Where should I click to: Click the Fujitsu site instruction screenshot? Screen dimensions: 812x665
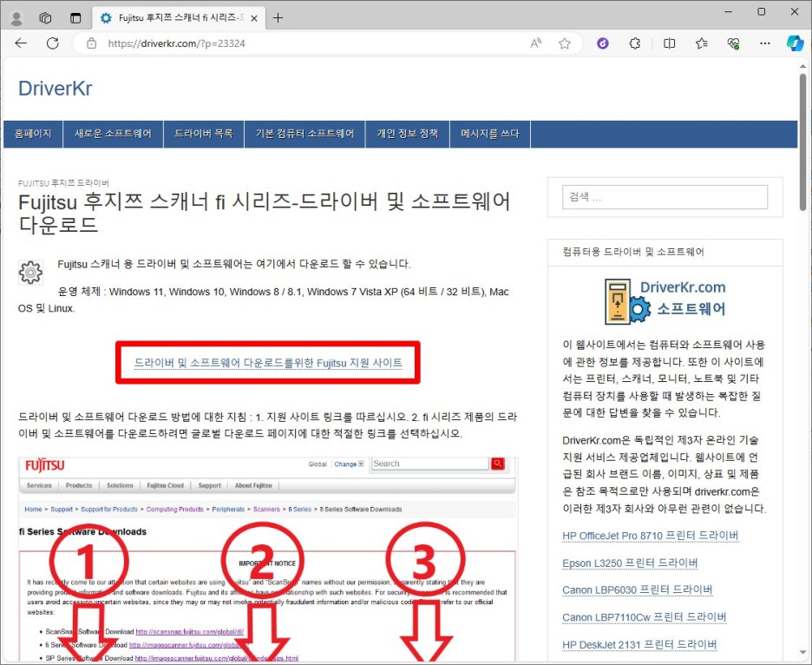click(x=268, y=560)
